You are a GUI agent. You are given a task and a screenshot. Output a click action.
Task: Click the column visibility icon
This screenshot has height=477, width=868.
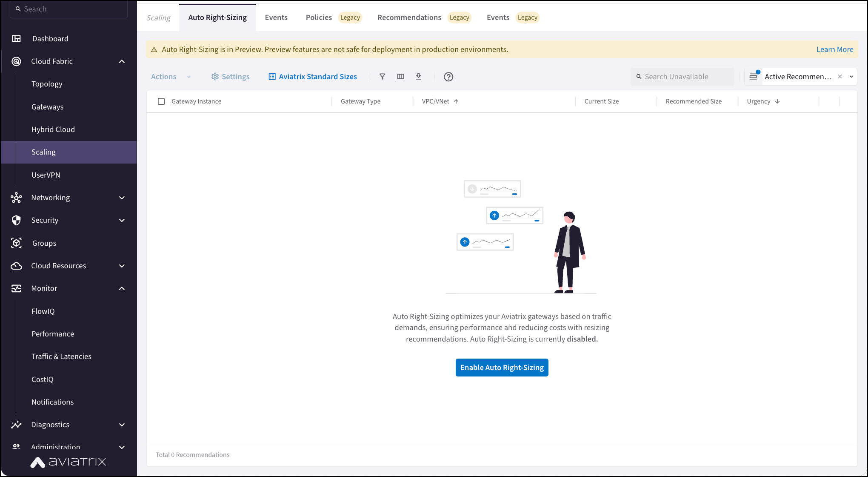coord(400,76)
